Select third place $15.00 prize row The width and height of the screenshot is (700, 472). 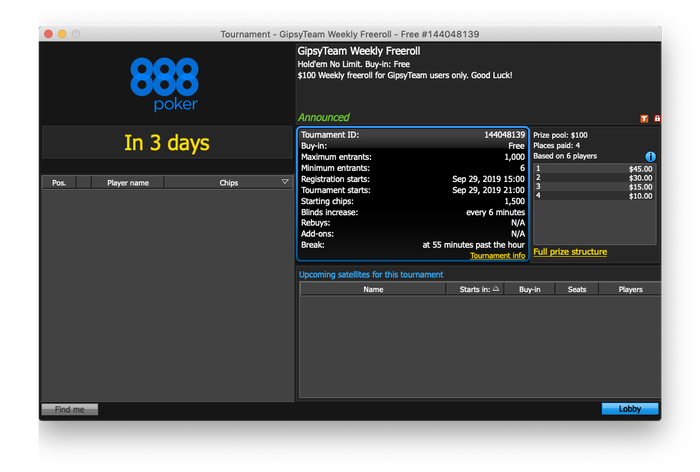tap(594, 187)
